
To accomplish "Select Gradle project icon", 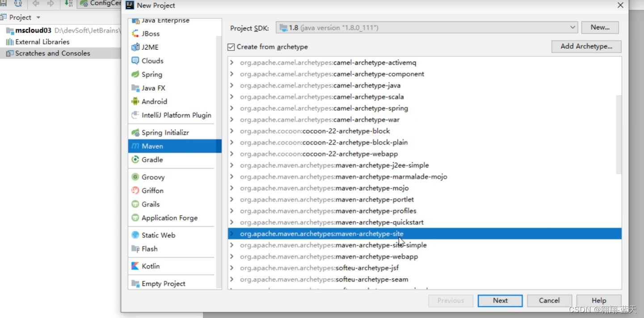I will [x=135, y=160].
